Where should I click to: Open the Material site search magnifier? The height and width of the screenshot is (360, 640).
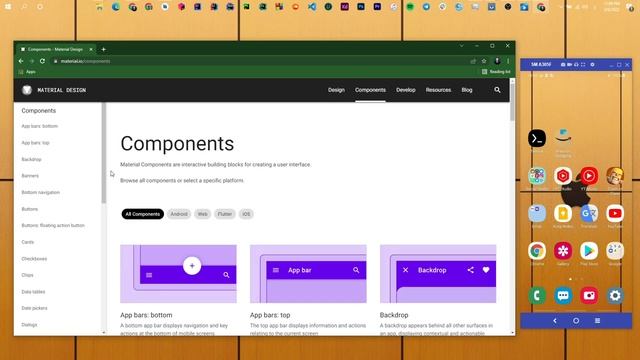pos(497,90)
